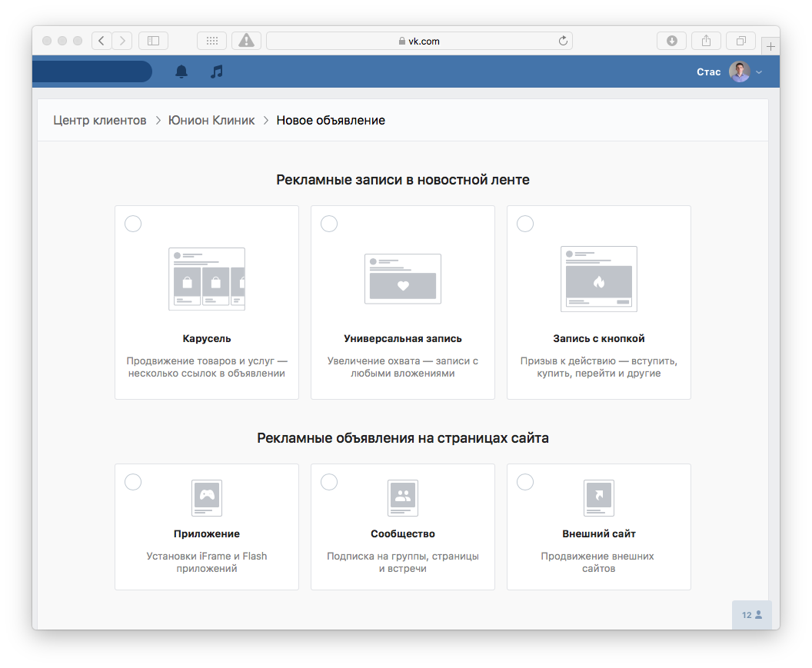Screen dimensions: 812x668
Task: Select the Карусель radio button
Action: (133, 224)
